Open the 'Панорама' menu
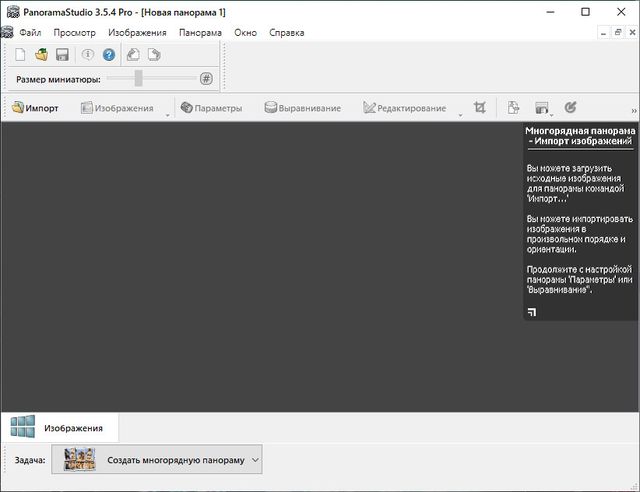This screenshot has height=492, width=640. coord(200,32)
